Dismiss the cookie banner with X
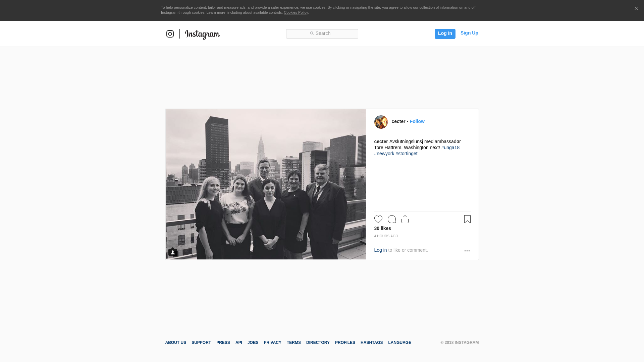Screen dimensions: 644x362 (x=636, y=8)
